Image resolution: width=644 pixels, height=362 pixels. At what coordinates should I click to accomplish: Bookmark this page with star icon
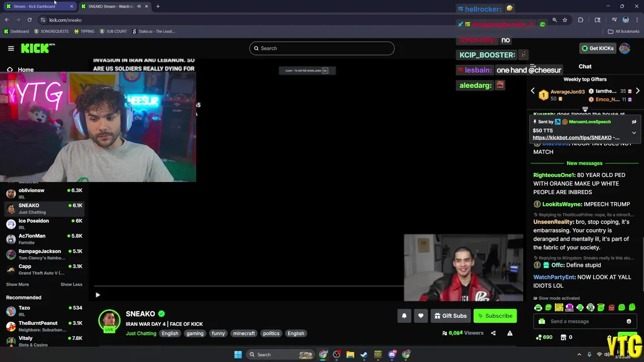tap(565, 20)
